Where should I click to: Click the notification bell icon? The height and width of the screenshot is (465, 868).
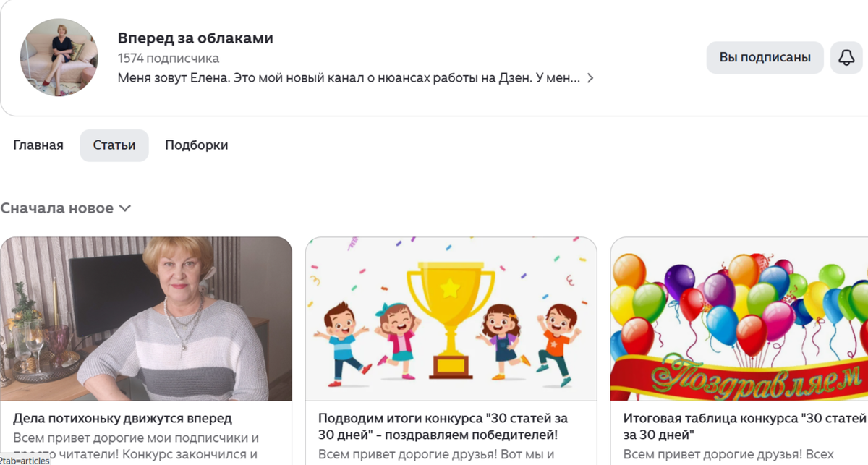(846, 58)
